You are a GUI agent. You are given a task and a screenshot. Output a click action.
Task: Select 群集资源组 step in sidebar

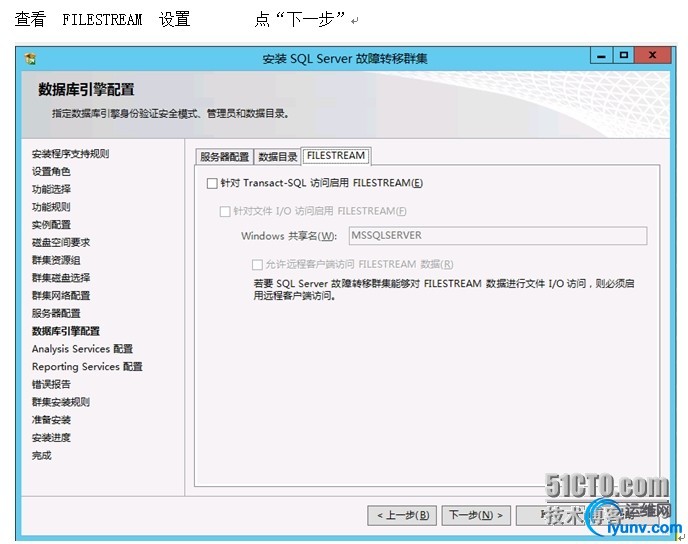tap(56, 260)
